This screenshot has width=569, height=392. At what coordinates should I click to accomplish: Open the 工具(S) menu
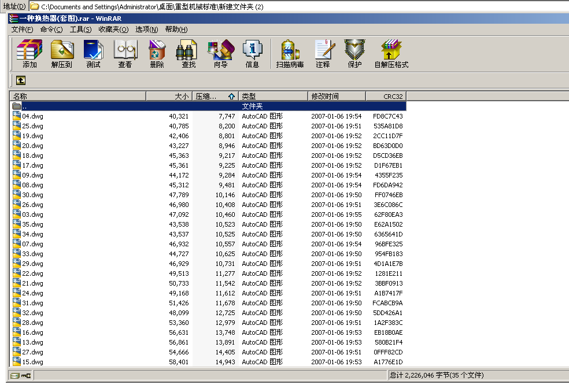80,29
